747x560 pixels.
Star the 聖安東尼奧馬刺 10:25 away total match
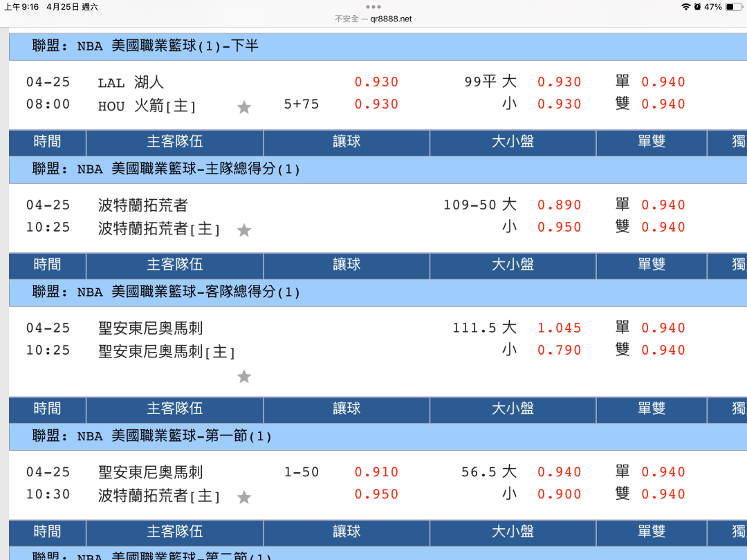pos(244,377)
